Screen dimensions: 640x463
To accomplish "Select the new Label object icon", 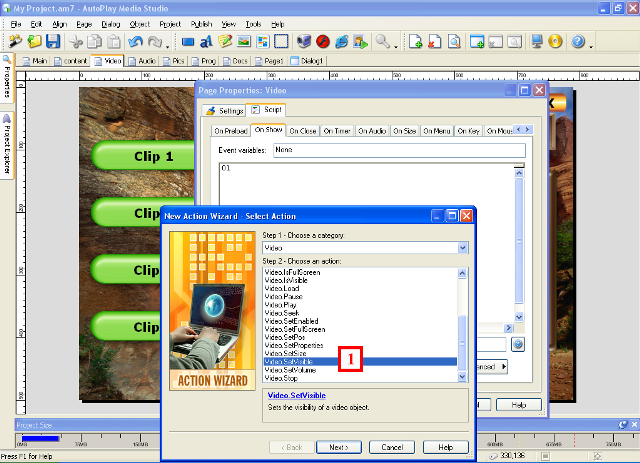I will [207, 42].
